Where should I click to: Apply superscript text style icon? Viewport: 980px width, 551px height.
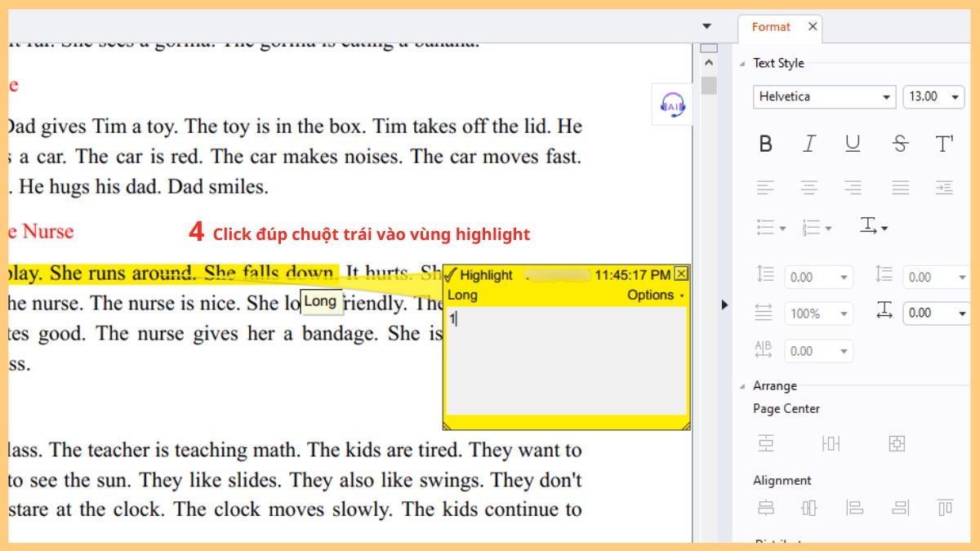944,144
